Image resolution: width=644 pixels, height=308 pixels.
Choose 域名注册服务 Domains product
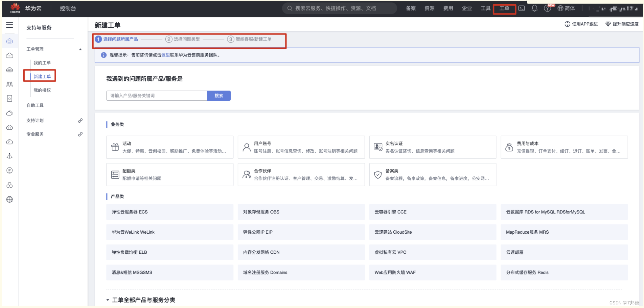coord(301,272)
